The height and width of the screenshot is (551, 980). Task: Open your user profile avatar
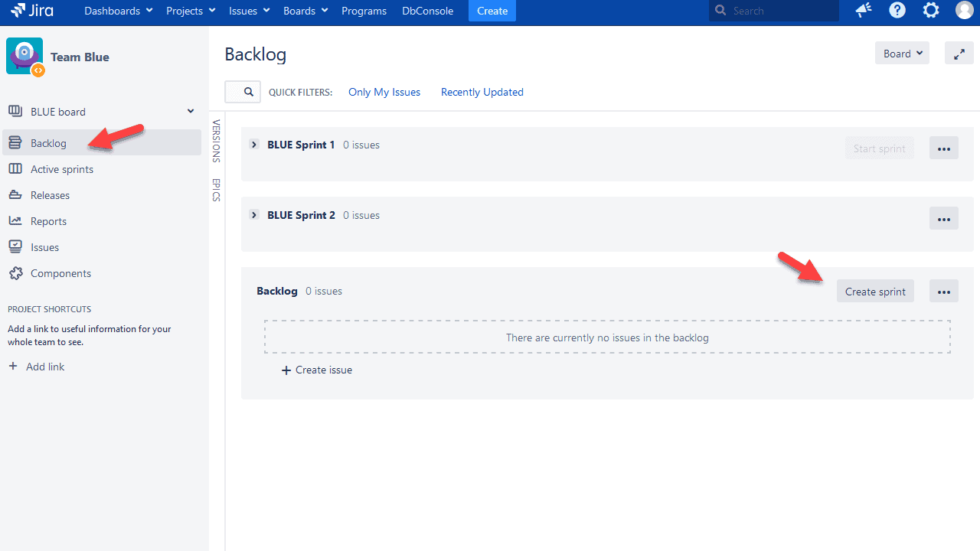tap(964, 10)
